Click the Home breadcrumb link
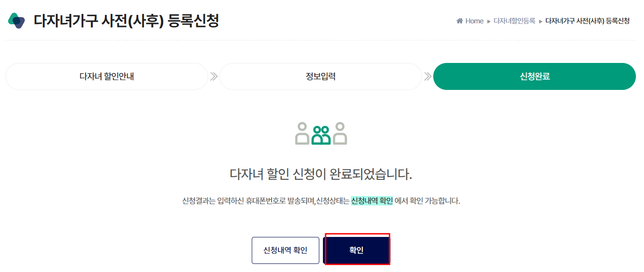 coord(474,21)
